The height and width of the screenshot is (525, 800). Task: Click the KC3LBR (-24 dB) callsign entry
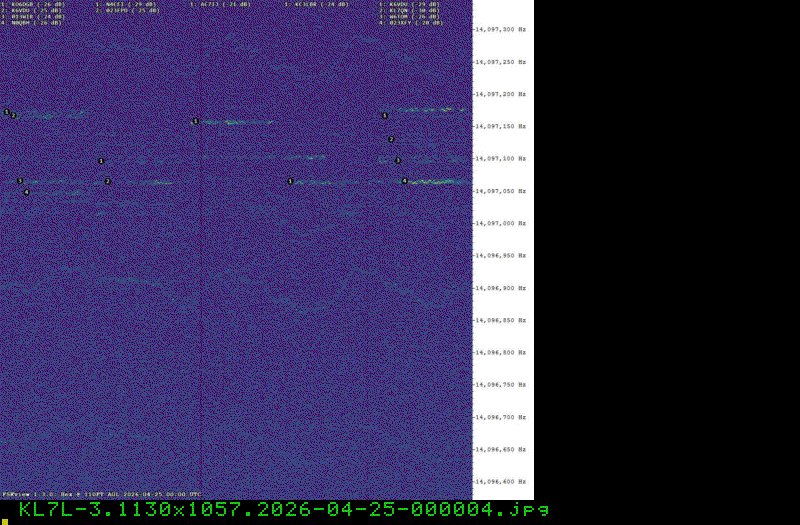(x=316, y=4)
